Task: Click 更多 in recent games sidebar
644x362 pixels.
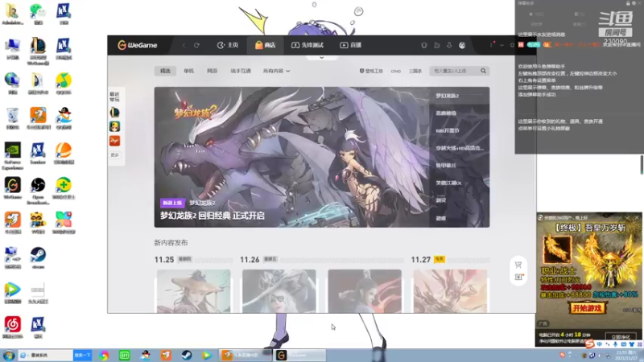Action: pos(114,155)
